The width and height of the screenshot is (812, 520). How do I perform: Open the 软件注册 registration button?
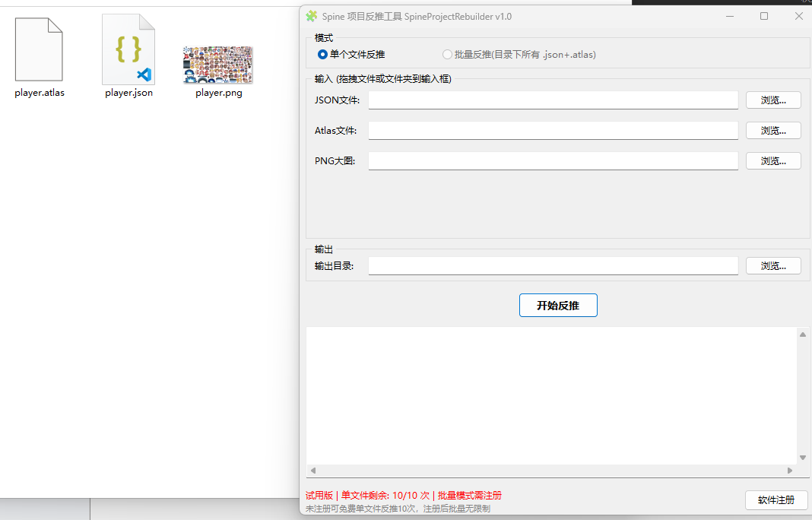click(x=776, y=499)
